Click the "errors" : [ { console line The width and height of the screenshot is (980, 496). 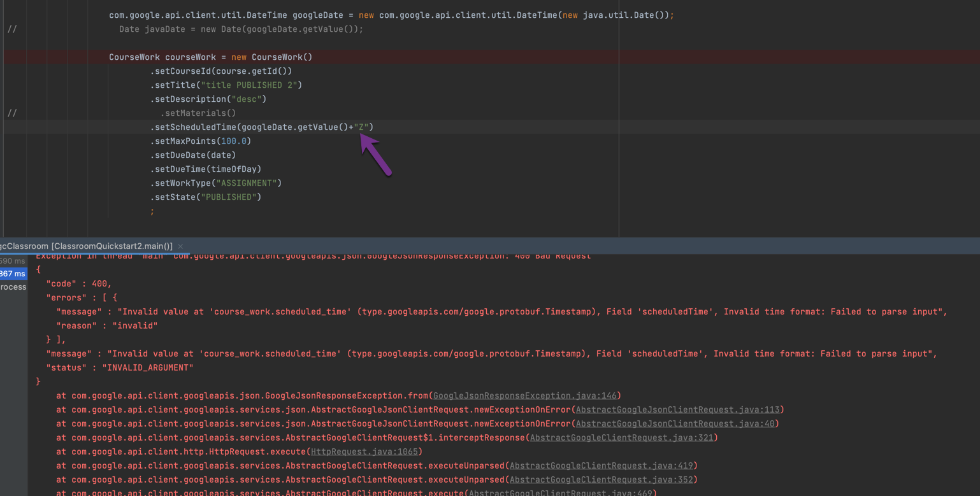coord(82,297)
